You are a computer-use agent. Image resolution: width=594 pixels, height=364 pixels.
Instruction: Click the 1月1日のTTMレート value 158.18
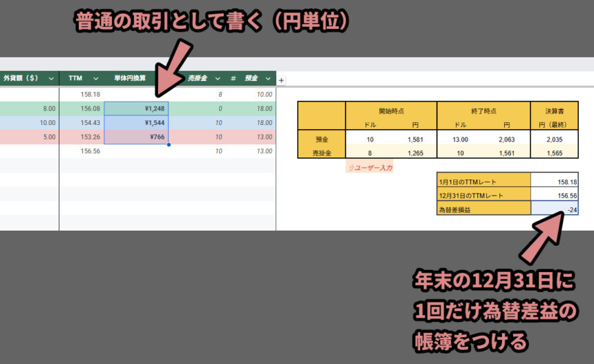point(554,181)
